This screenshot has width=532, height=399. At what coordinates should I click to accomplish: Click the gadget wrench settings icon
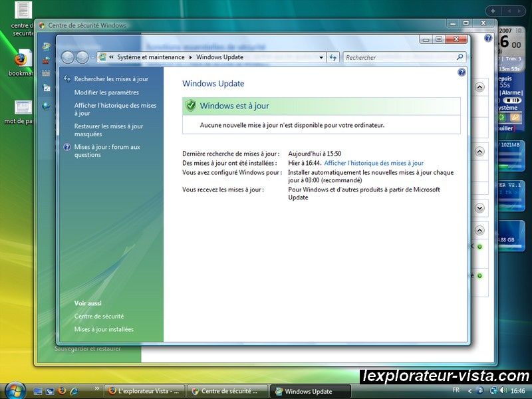pyautogui.click(x=515, y=118)
